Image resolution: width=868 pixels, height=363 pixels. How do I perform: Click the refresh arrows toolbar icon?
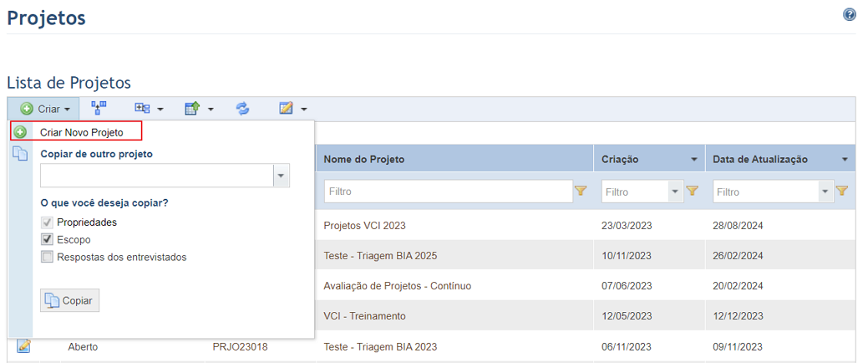[243, 109]
